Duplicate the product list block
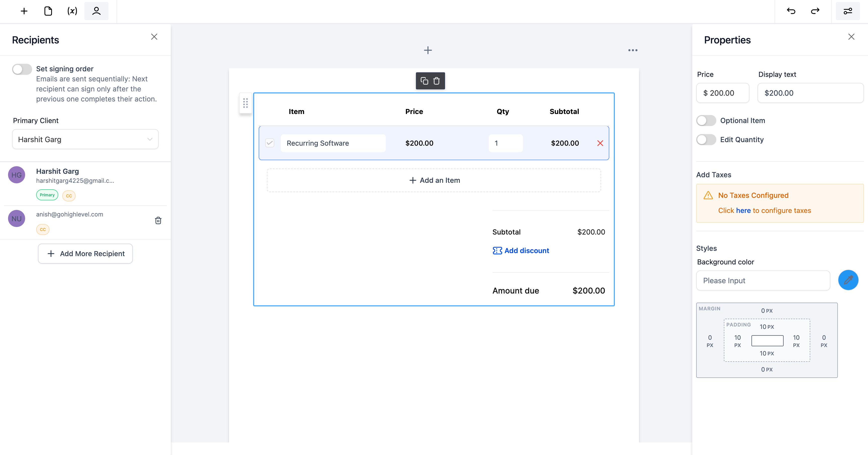The image size is (868, 455). point(424,81)
